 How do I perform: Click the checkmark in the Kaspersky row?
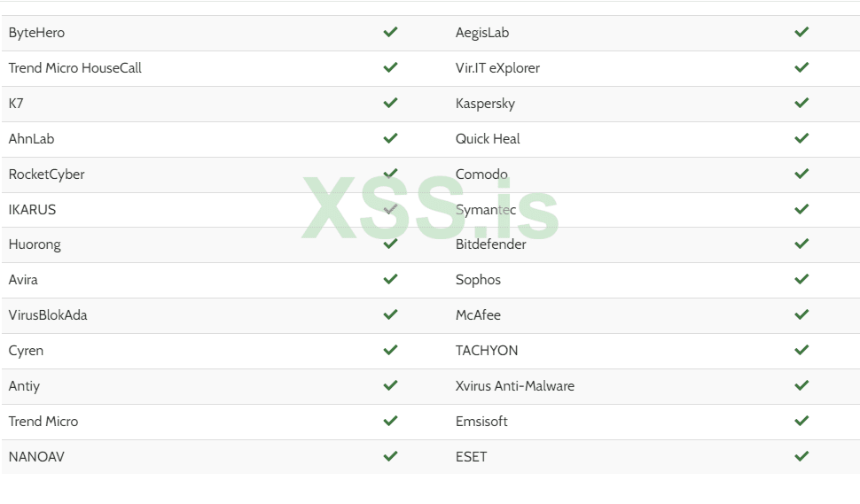tap(801, 103)
